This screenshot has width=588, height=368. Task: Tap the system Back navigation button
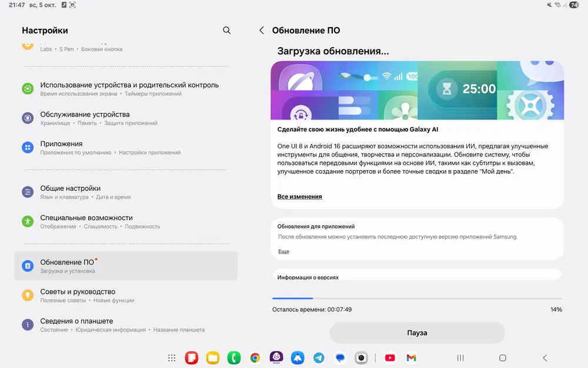pos(545,358)
